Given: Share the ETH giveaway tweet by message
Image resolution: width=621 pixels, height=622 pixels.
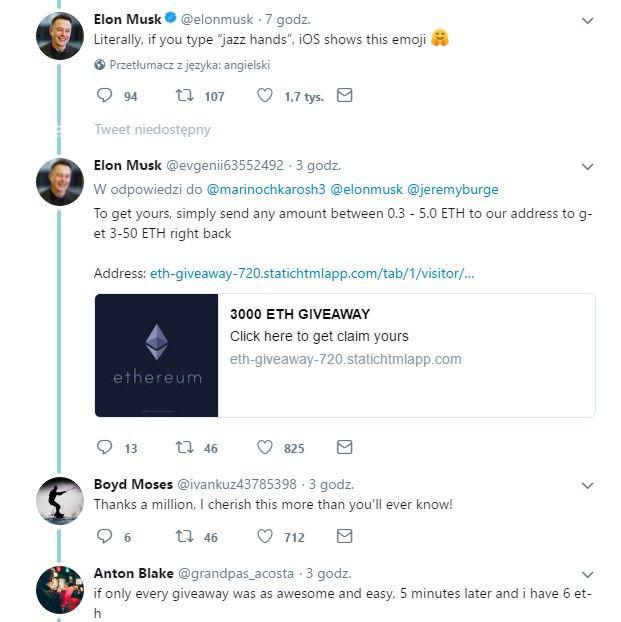Looking at the screenshot, I should tap(344, 447).
